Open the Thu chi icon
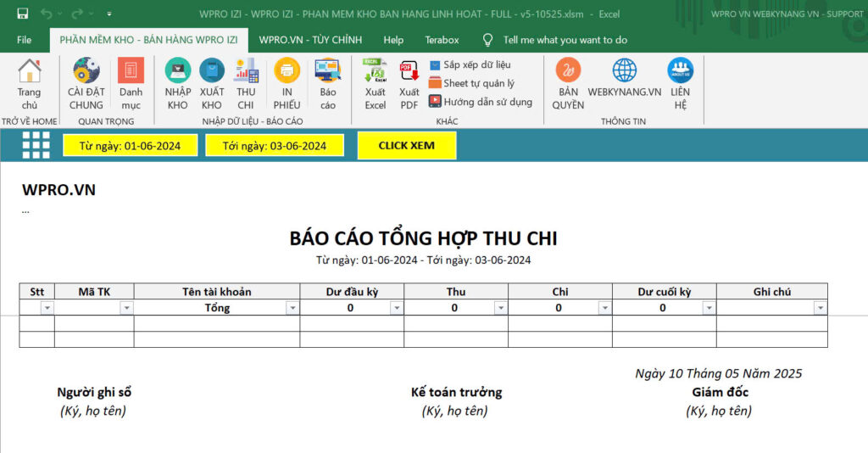This screenshot has width=868, height=453. coord(246,71)
